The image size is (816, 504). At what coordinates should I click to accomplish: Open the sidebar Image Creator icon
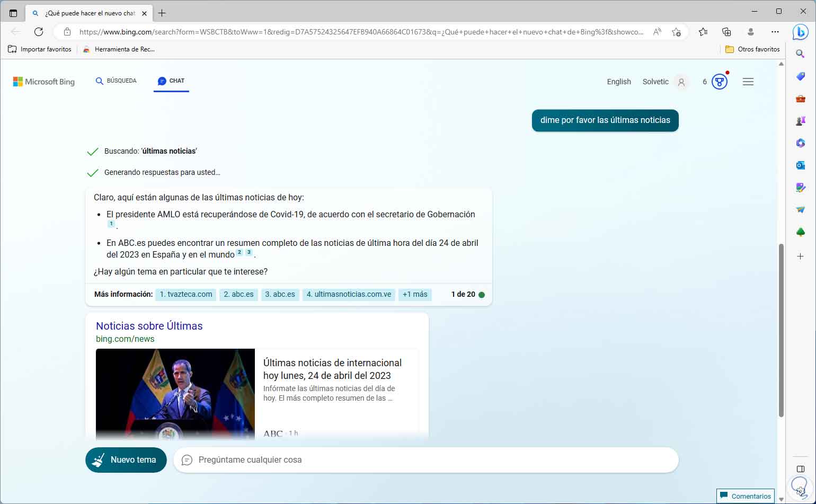[x=800, y=188]
